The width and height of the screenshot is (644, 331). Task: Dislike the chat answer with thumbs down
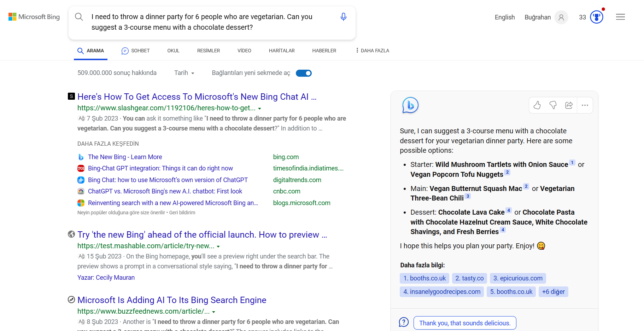click(x=553, y=105)
